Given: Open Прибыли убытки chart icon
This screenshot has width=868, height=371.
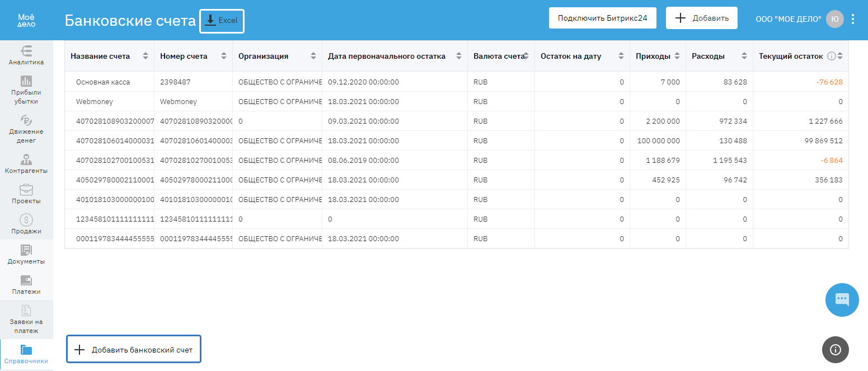Looking at the screenshot, I should point(26,81).
